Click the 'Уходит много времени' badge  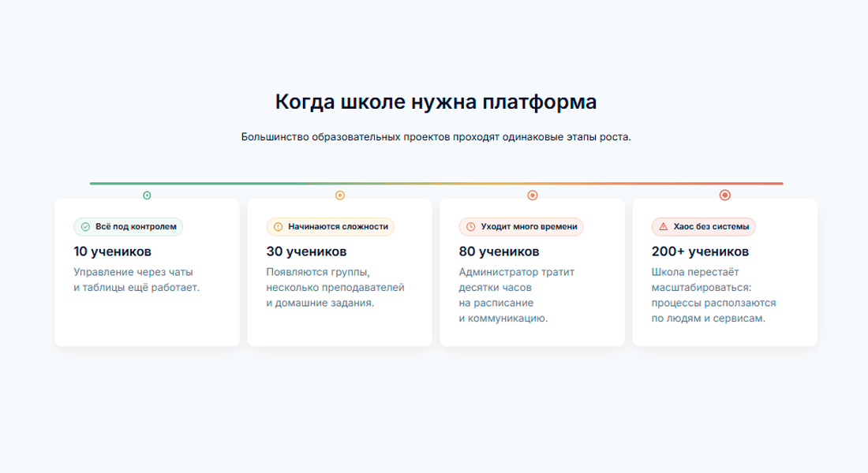pyautogui.click(x=522, y=227)
